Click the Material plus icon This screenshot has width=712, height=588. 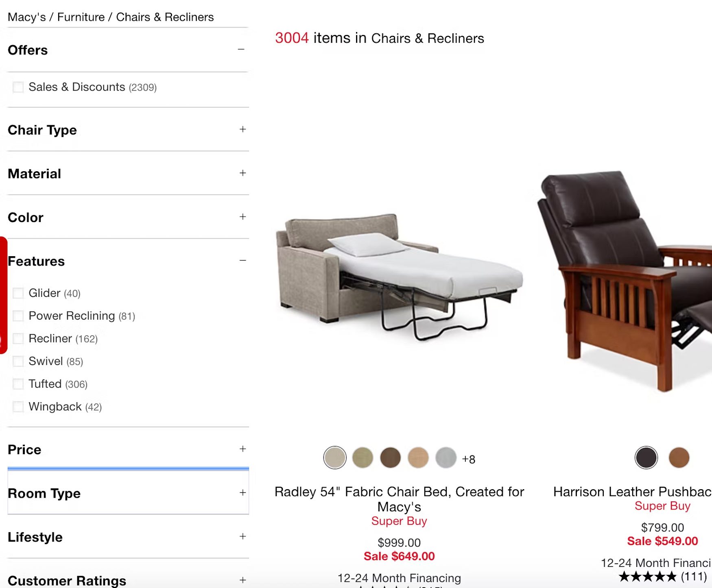(242, 173)
